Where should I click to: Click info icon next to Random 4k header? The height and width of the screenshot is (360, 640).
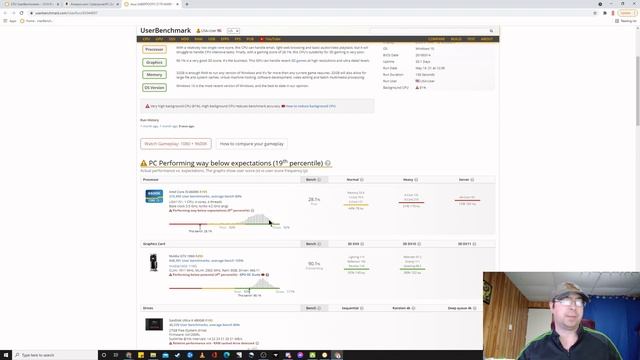point(413,308)
